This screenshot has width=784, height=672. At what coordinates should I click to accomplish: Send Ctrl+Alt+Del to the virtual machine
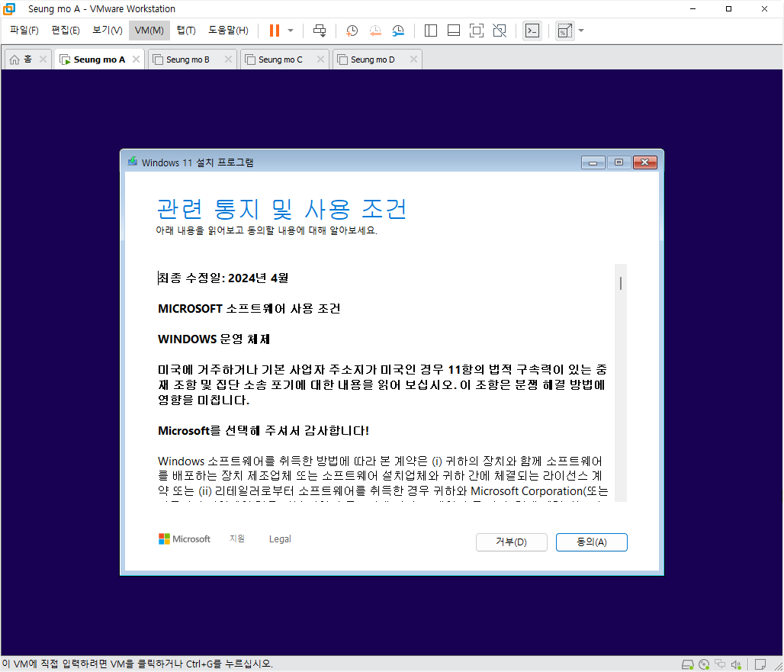(x=319, y=31)
